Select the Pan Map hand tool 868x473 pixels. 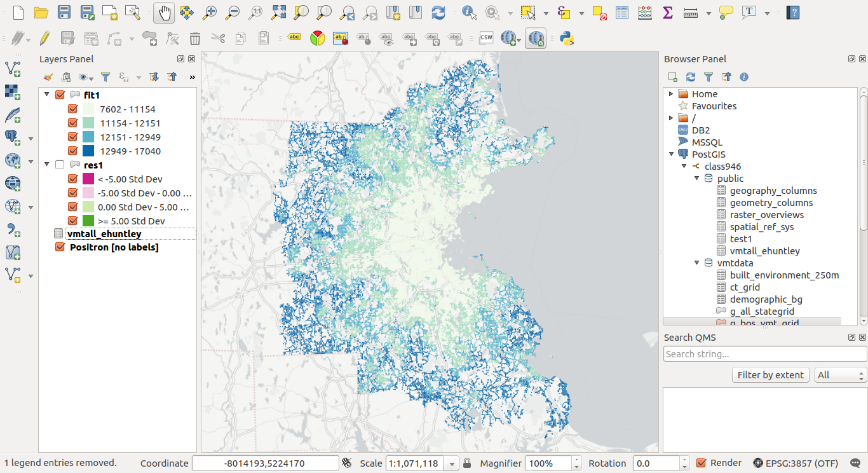coord(164,12)
